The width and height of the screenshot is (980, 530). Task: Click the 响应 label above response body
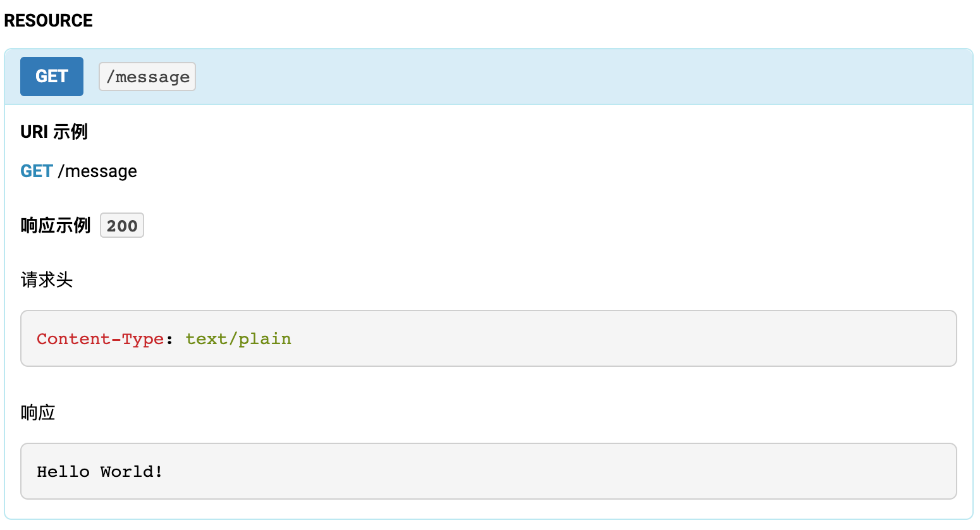click(x=38, y=412)
